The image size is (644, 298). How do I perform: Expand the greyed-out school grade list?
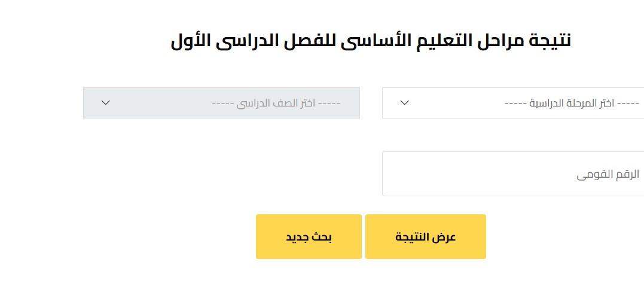coord(221,103)
